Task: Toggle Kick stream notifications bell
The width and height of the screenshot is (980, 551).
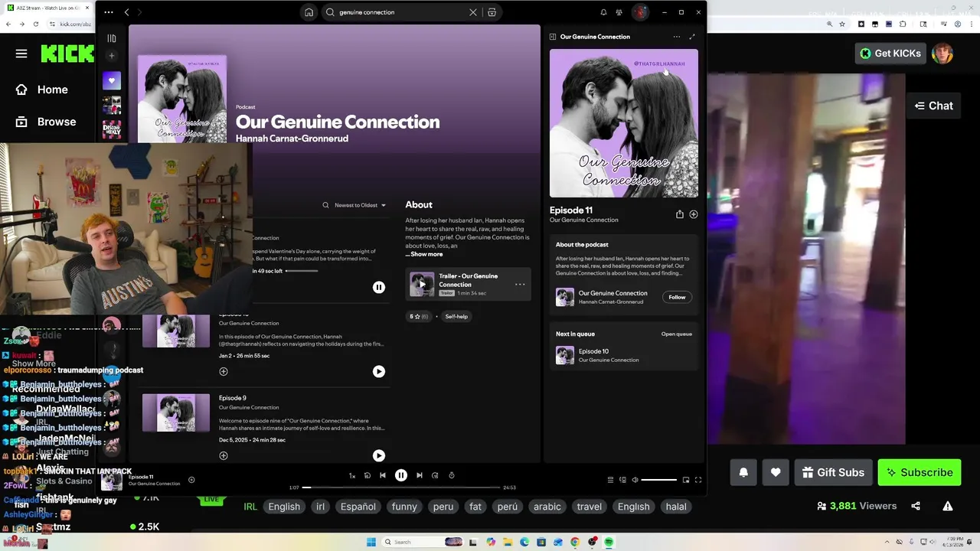Action: 743,472
